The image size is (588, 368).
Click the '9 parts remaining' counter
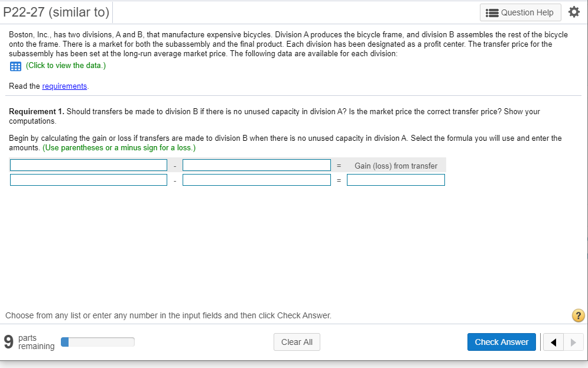coord(29,342)
